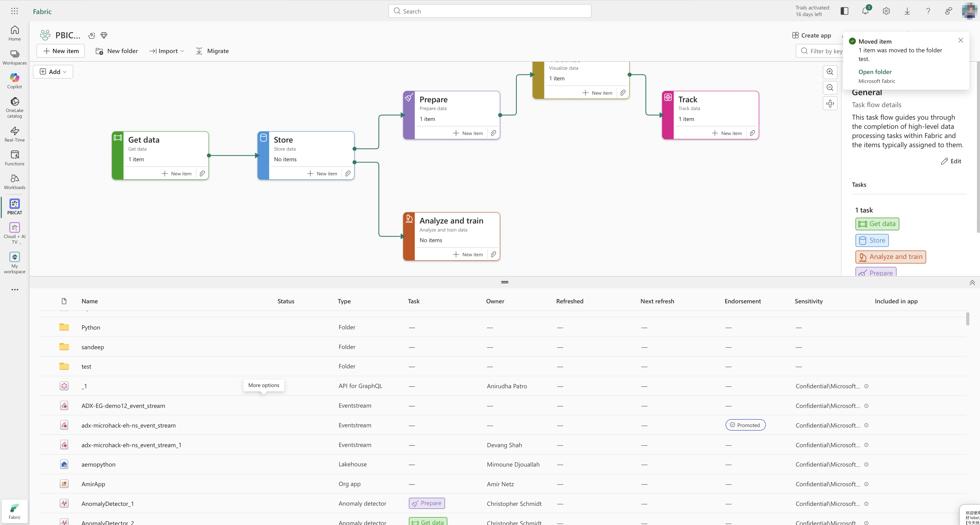Select the Analyze and train task chip

(x=891, y=257)
